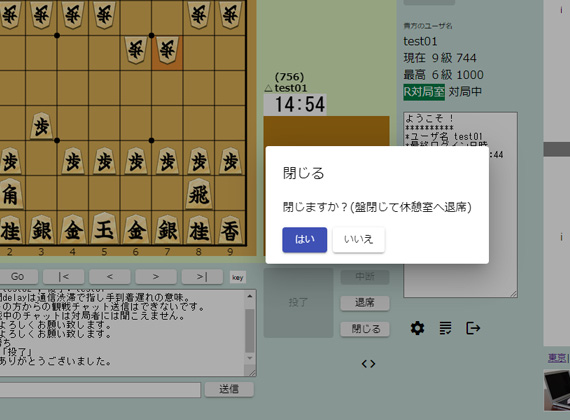Click the Go button
570x420 pixels.
(17, 277)
